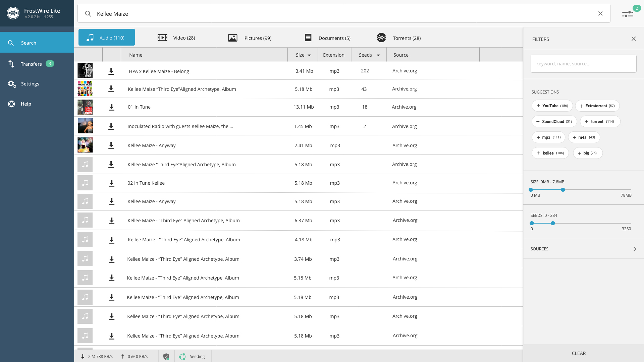Click the search magnifier icon in search bar
The image size is (644, 362).
(x=88, y=14)
